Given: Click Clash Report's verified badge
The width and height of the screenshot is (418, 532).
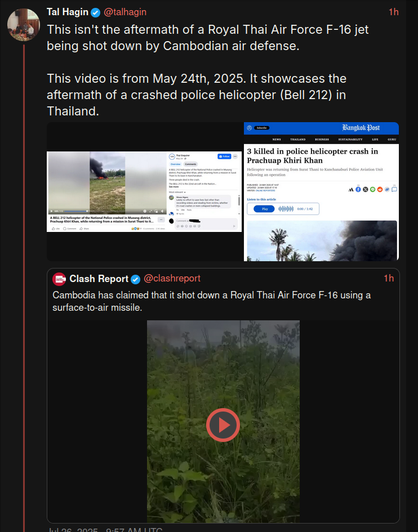Looking at the screenshot, I should 136,279.
